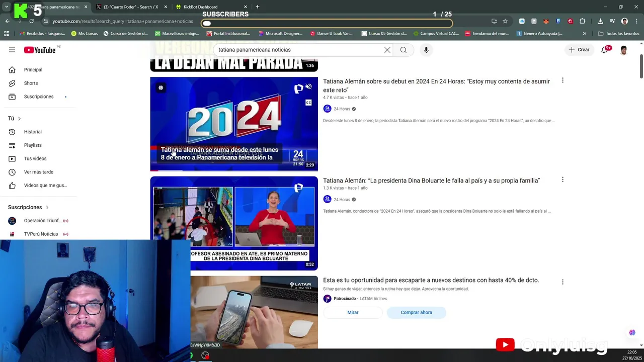The height and width of the screenshot is (362, 644).
Task: Click Comprar ahora on LATAM ad
Action: [416, 312]
